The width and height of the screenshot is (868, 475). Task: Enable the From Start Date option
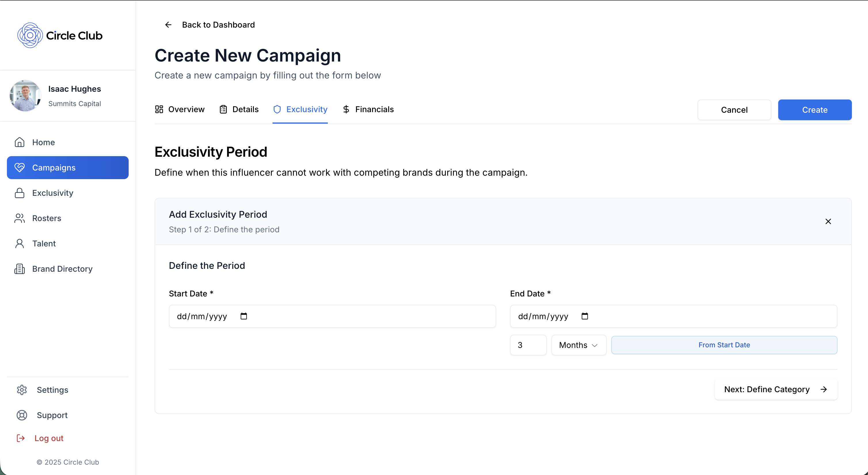click(724, 345)
